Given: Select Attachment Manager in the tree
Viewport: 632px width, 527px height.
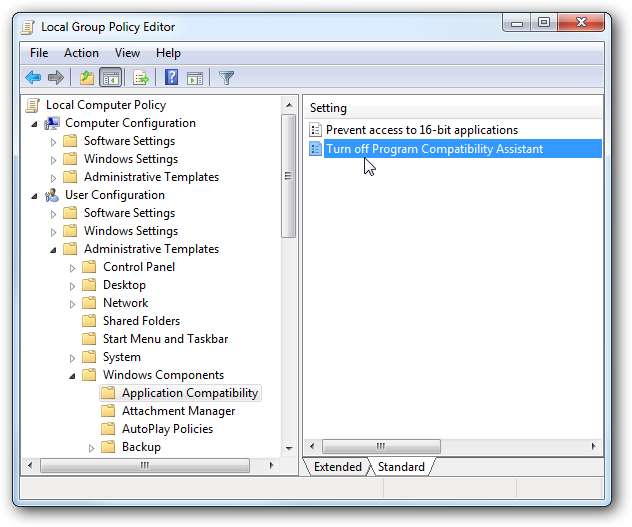Looking at the screenshot, I should coord(178,411).
